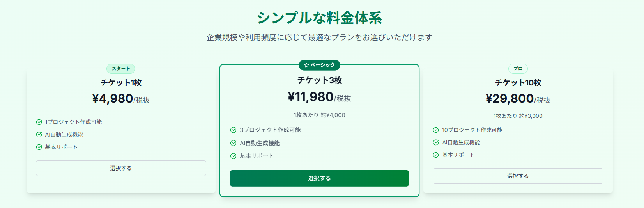Click the check icon beside 10プロジェクト作成可能

436,130
